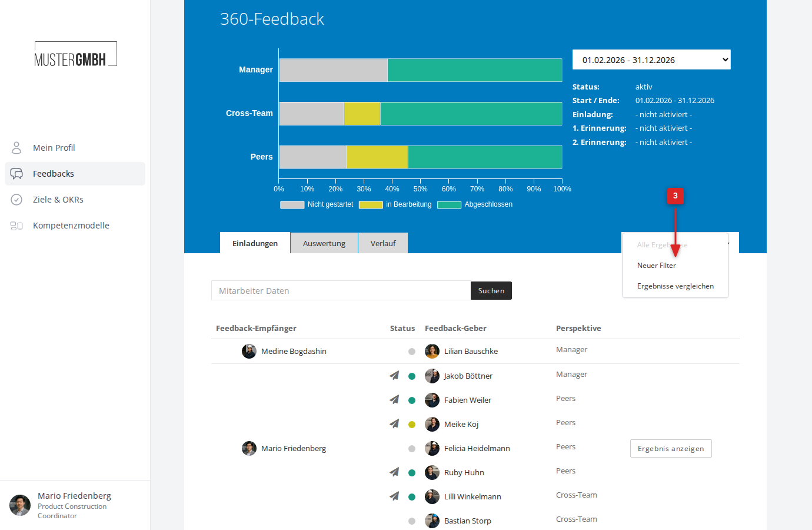
Task: Focus the Mitarbeiter Daten search field
Action: (x=341, y=291)
